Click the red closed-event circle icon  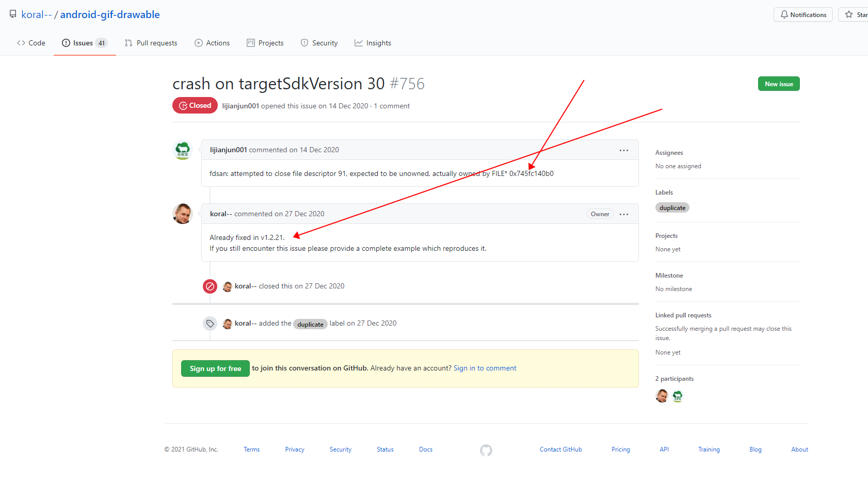(210, 286)
